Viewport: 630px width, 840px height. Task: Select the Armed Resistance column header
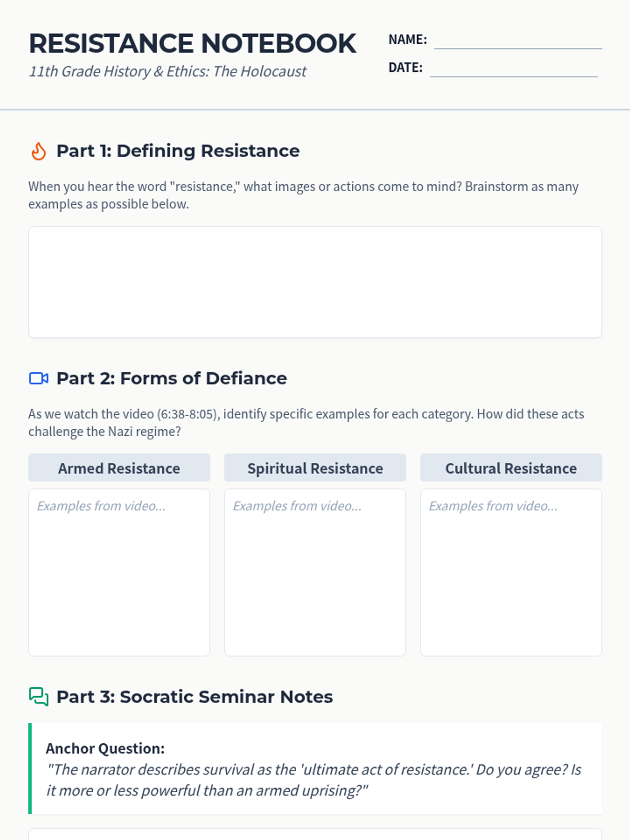(x=119, y=468)
